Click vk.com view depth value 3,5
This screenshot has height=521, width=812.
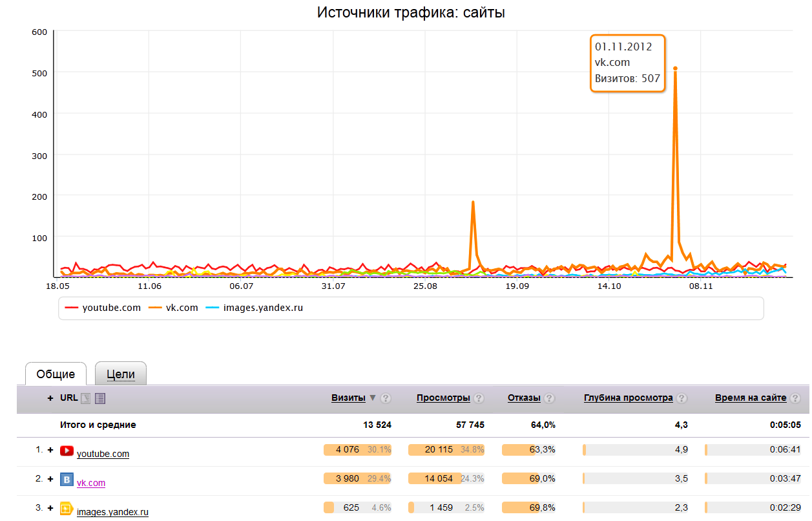pos(681,479)
